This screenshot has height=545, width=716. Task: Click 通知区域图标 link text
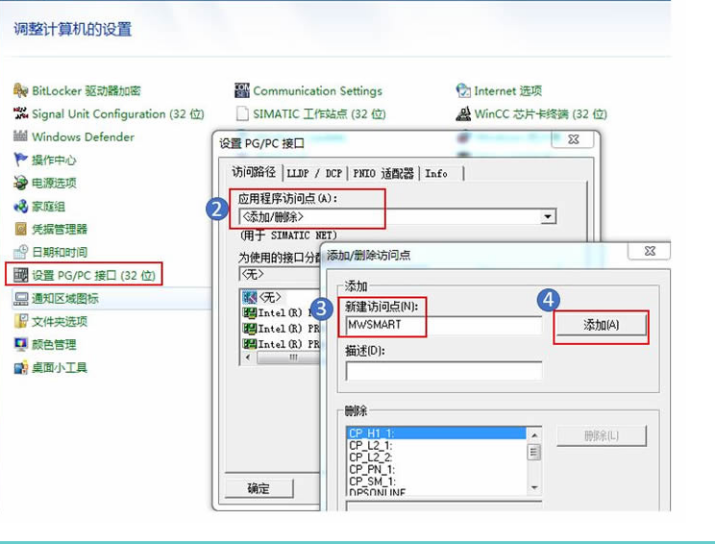click(65, 299)
